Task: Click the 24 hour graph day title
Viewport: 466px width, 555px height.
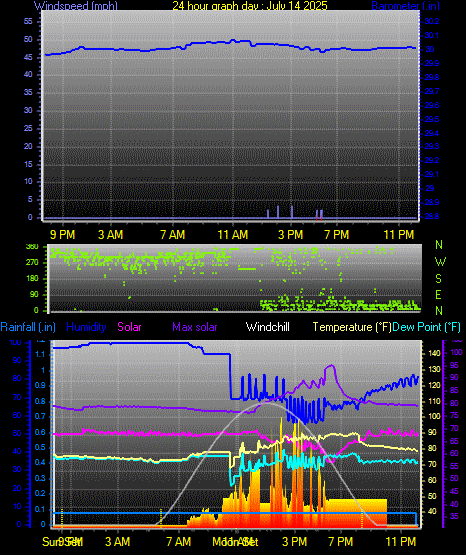Action: pos(250,5)
